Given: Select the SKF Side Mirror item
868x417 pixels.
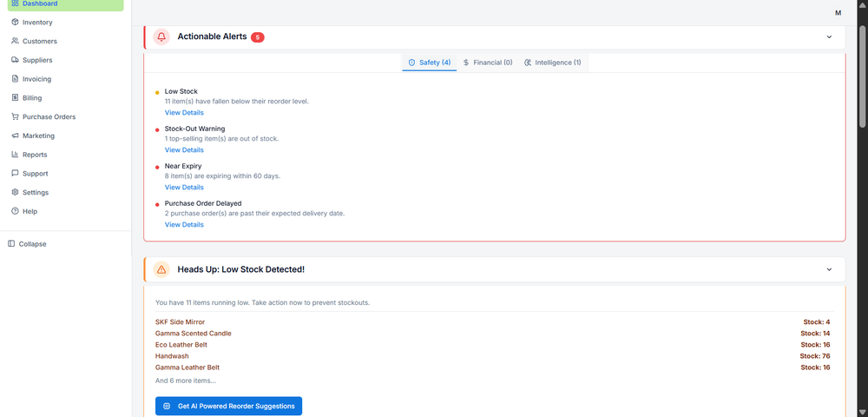Looking at the screenshot, I should [x=180, y=321].
